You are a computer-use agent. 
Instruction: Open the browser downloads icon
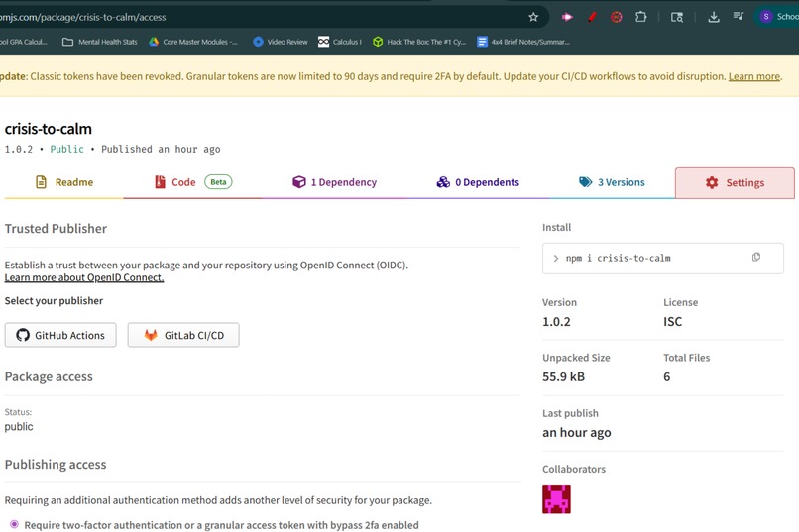click(714, 17)
